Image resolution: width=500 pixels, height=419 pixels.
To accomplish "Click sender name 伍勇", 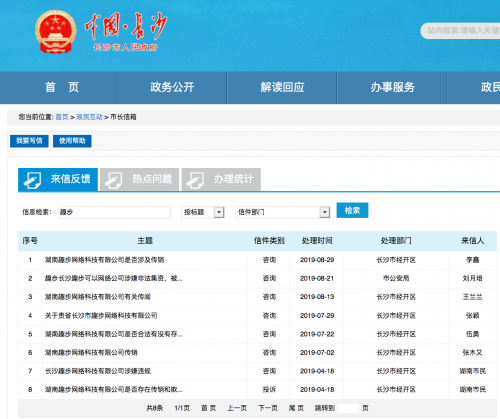I will 472,334.
